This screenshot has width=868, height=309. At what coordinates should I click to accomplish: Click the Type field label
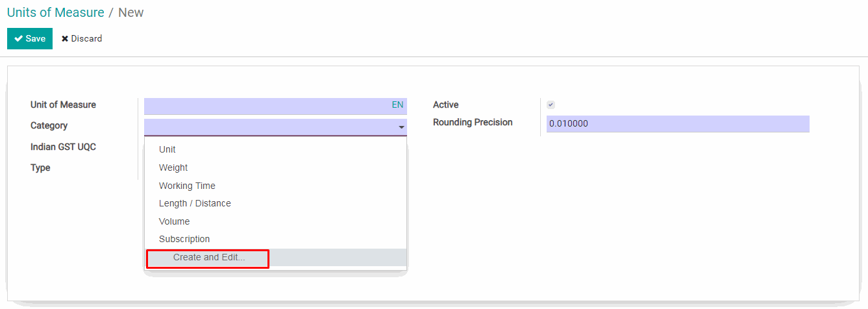40,167
